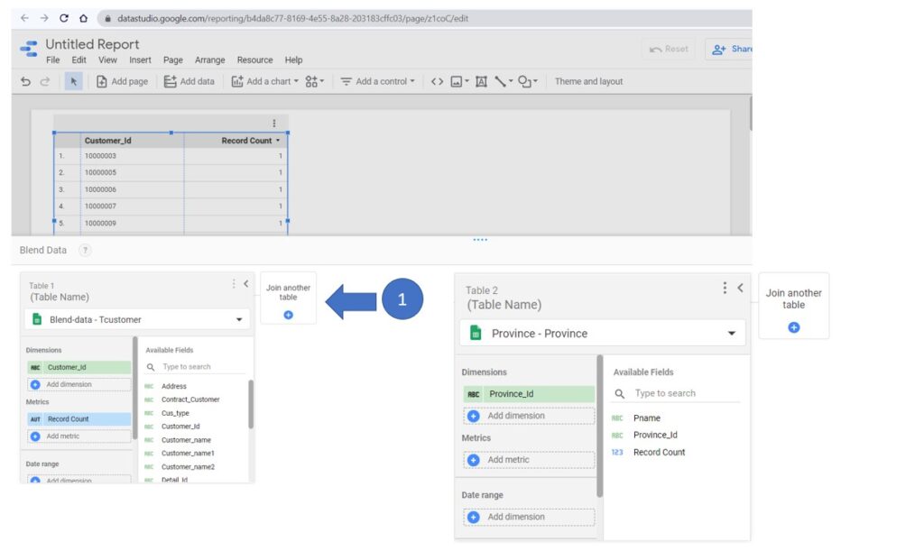Collapse the Table 1 panel
Viewport: 924px width, 560px height.
click(245, 284)
